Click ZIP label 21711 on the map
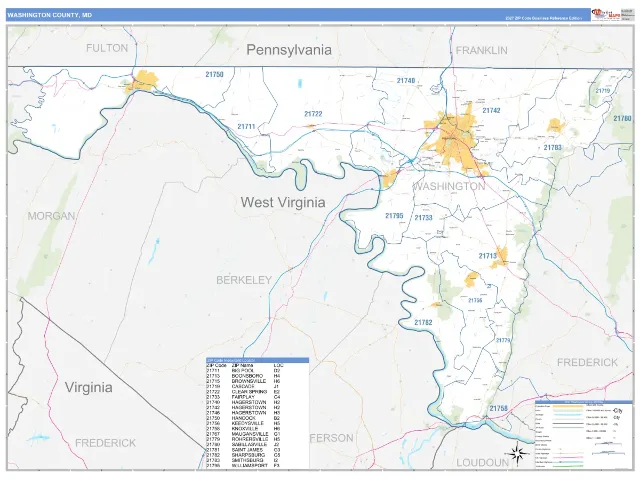The image size is (640, 480). [x=247, y=127]
